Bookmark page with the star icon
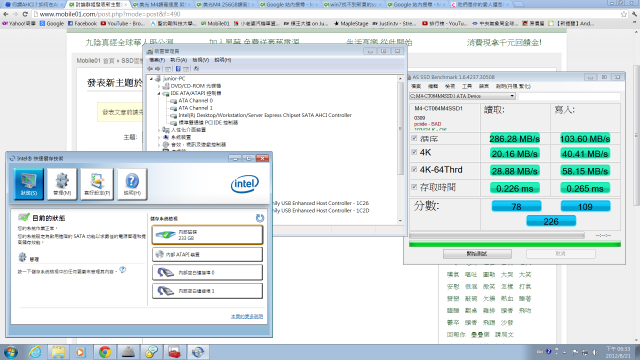Image resolution: width=640 pixels, height=360 pixels. (624, 14)
